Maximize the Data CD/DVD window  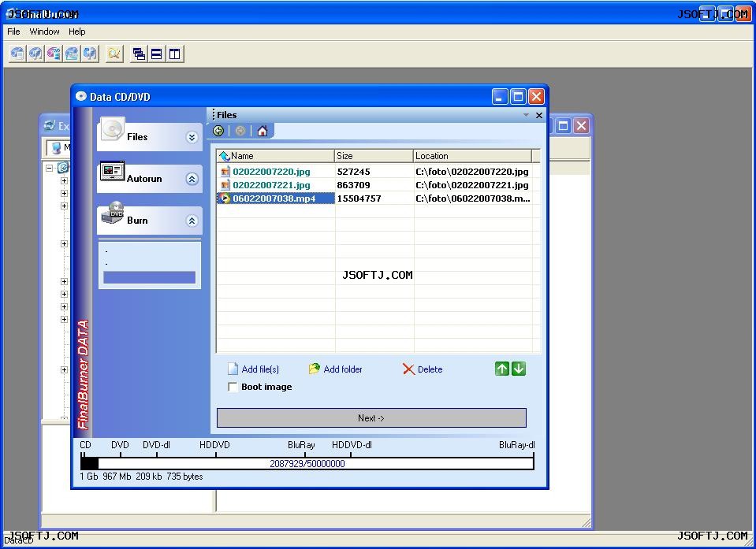point(518,97)
